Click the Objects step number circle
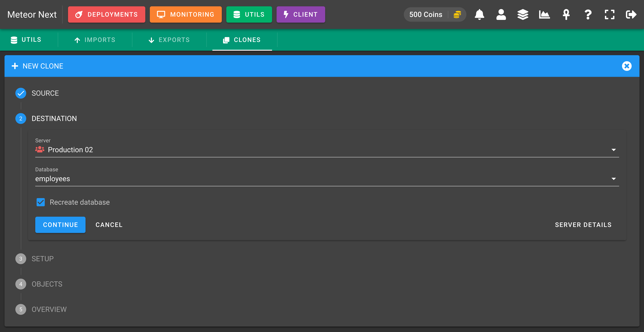This screenshot has height=332, width=644. (21, 284)
